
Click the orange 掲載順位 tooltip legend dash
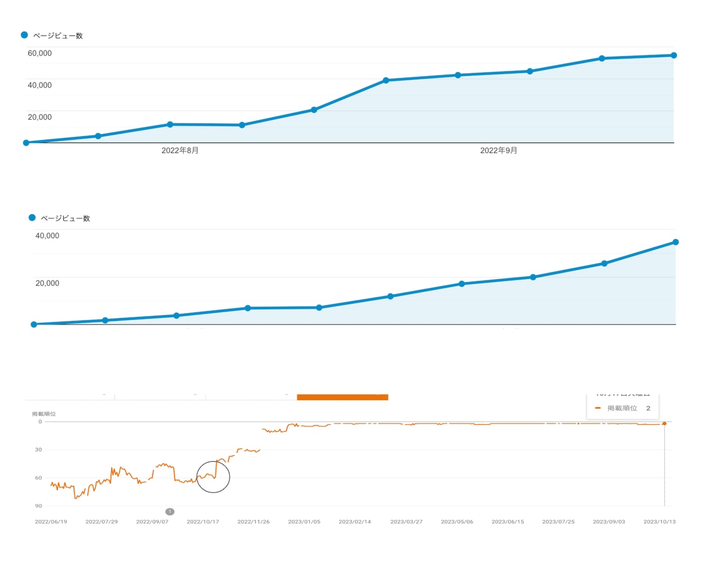[x=597, y=408]
